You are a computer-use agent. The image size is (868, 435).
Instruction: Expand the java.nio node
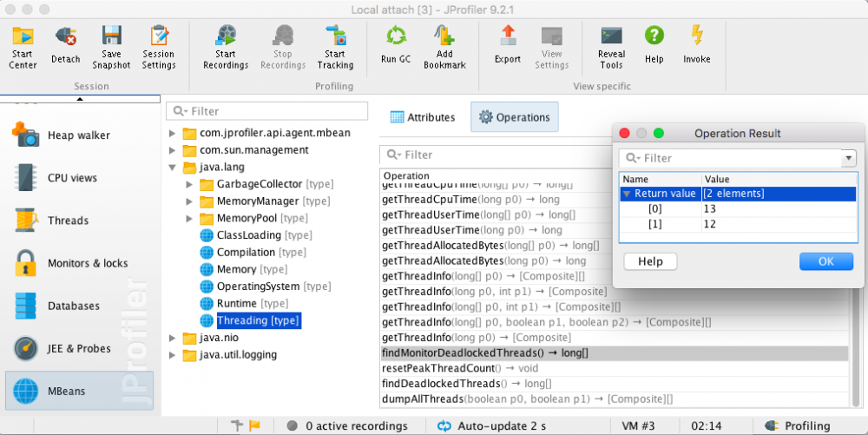pos(172,338)
